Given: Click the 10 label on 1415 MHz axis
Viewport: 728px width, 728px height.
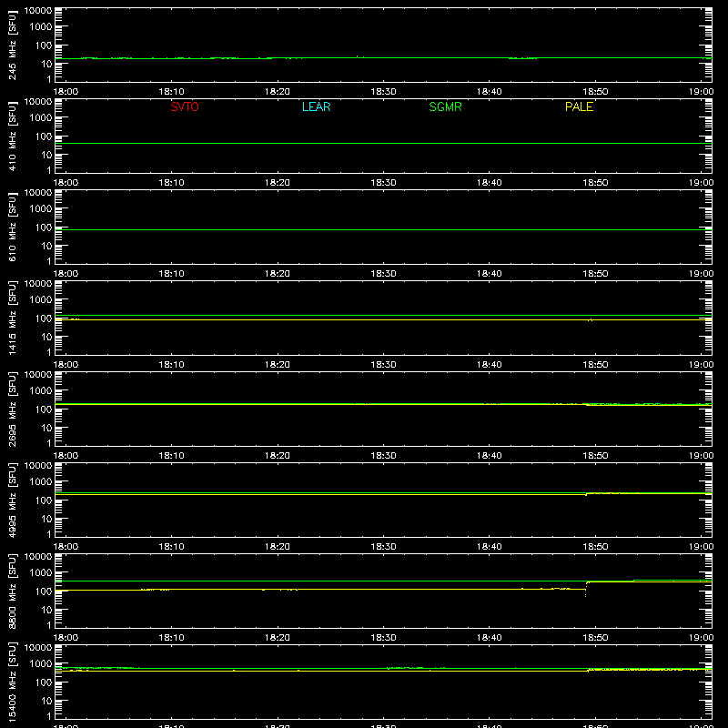Looking at the screenshot, I should point(46,337).
